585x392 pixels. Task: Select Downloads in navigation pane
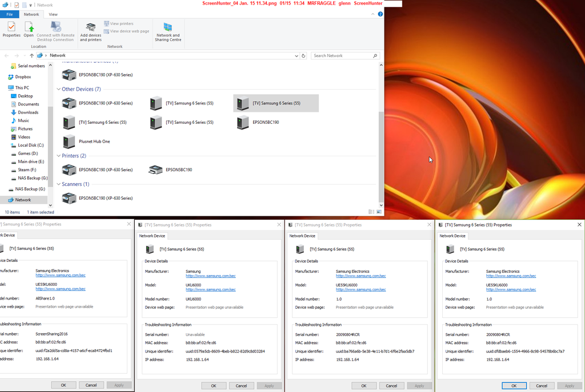click(x=25, y=112)
